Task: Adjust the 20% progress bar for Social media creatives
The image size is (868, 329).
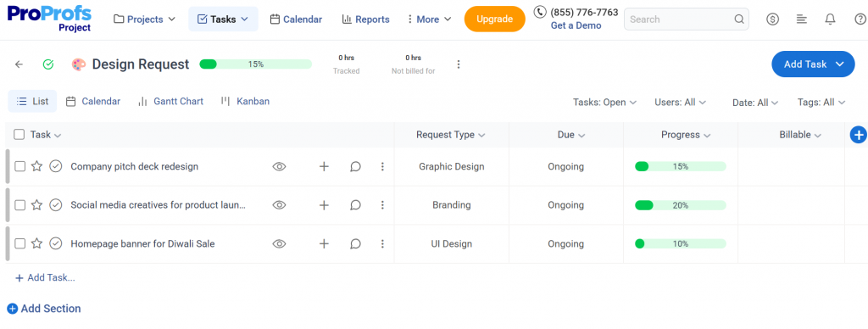Action: 681,205
